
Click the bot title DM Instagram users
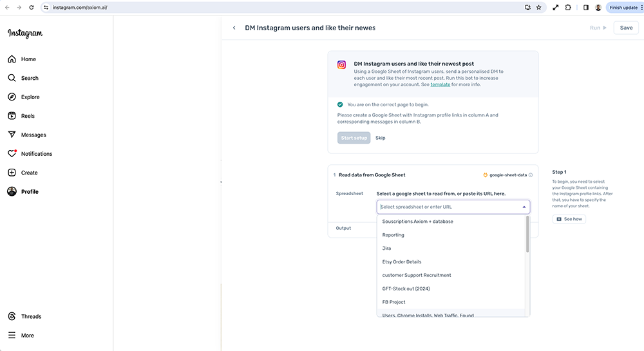tap(310, 28)
